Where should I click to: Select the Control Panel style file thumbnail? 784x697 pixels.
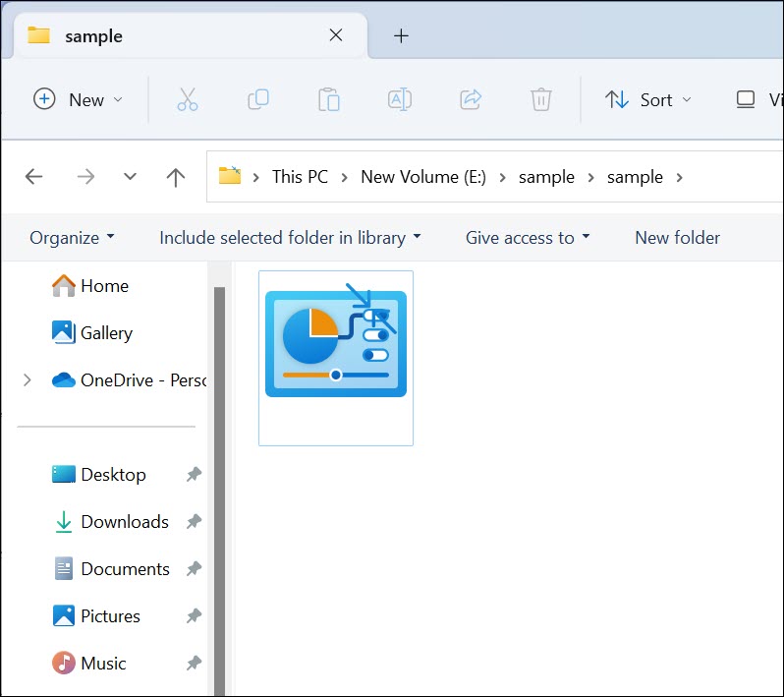click(x=336, y=344)
